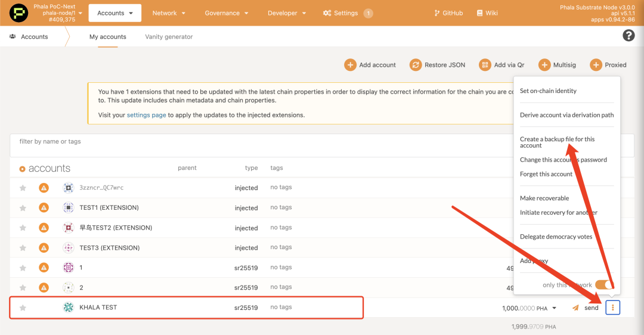Switch to the Vanity generator tab
The height and width of the screenshot is (335, 644).
tap(169, 37)
